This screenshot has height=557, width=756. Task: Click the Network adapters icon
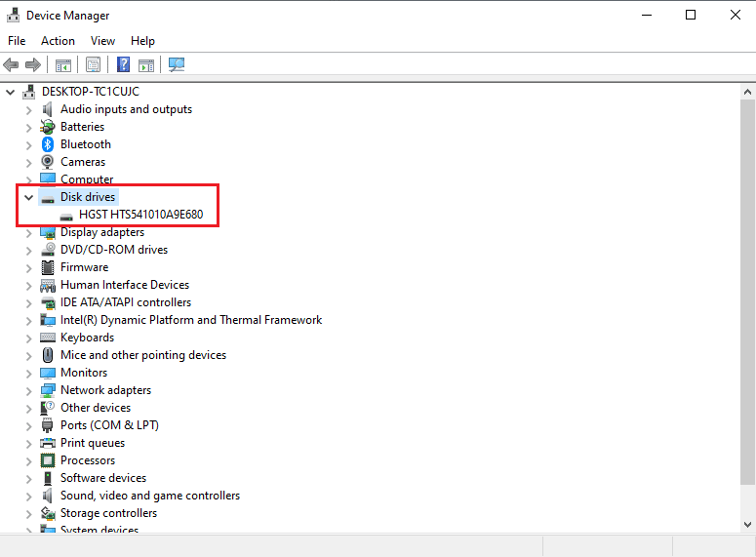[x=48, y=390]
